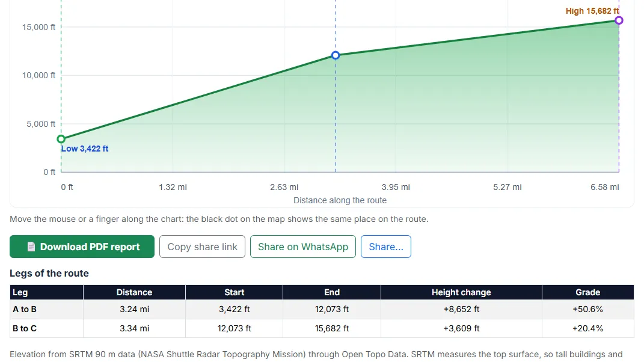Click the +50.6% grade cell
Screen dimensions: 644x362
pos(587,309)
